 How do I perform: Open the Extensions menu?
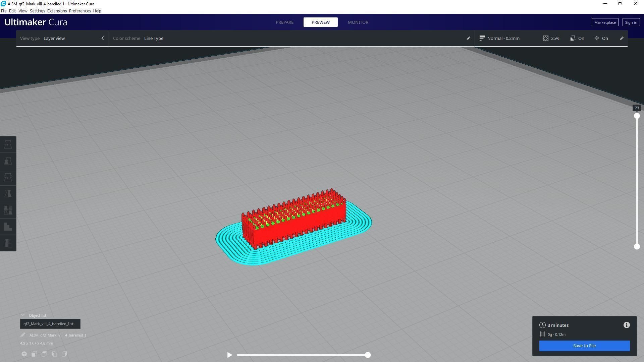[x=57, y=11]
